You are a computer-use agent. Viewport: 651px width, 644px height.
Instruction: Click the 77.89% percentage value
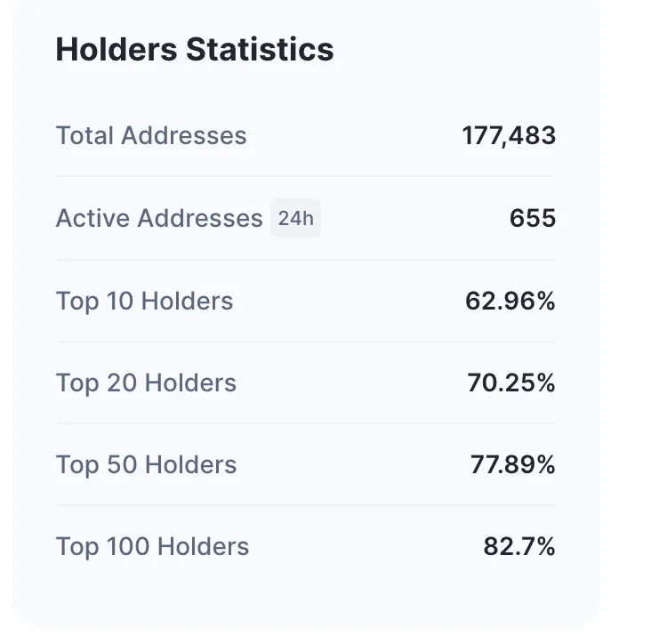click(512, 464)
